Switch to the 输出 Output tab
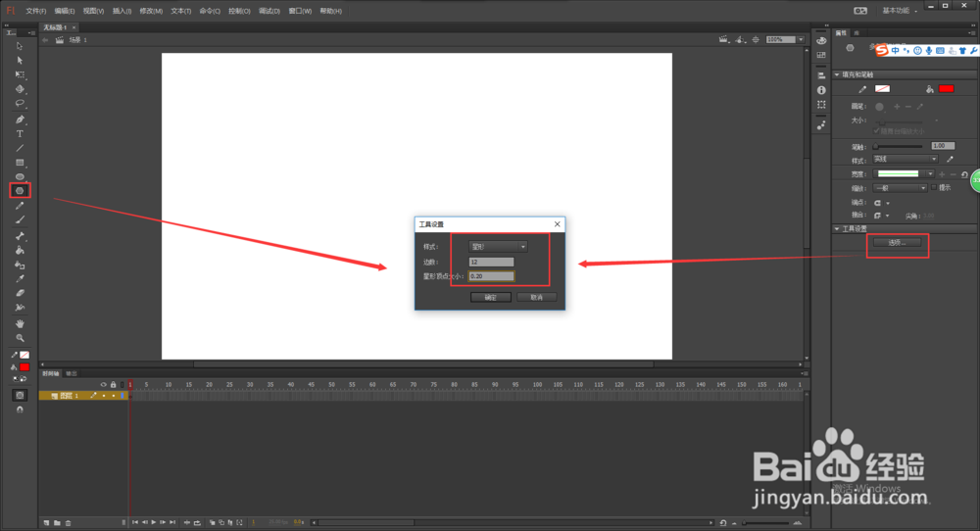 pos(72,373)
